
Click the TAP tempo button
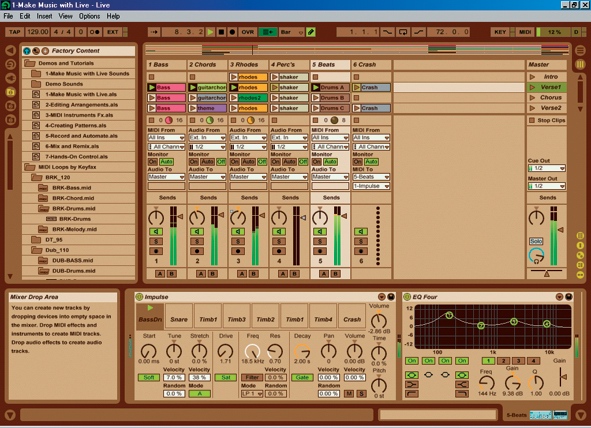coord(15,32)
